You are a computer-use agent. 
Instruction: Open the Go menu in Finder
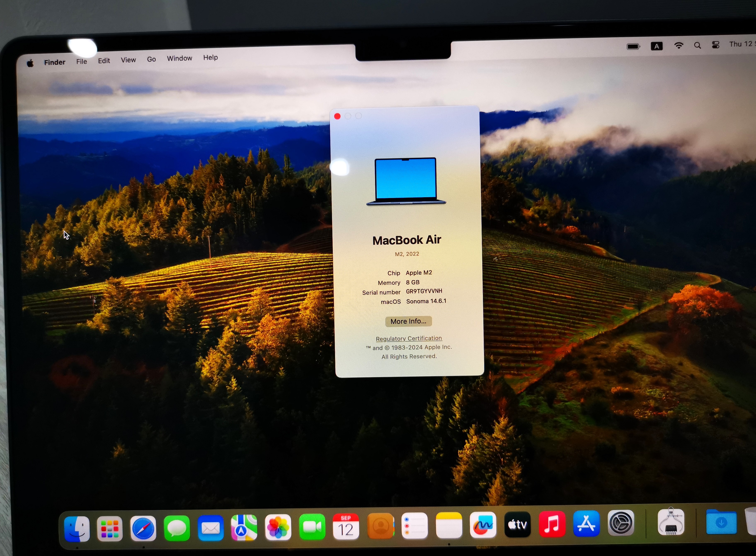[x=151, y=59]
